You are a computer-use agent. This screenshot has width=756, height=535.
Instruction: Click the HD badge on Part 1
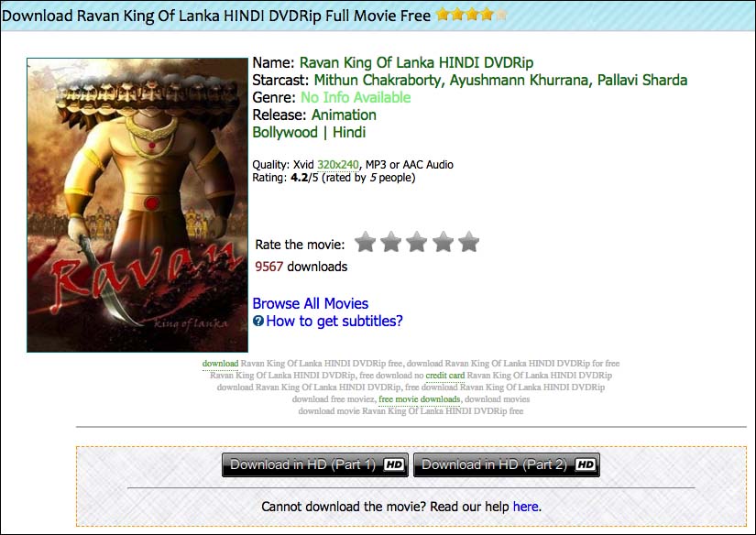[x=393, y=464]
